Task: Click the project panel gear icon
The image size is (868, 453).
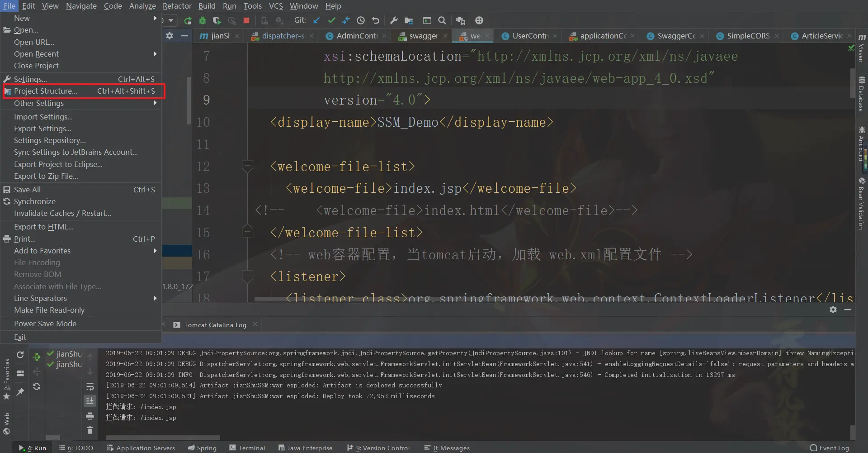Action: (x=170, y=36)
